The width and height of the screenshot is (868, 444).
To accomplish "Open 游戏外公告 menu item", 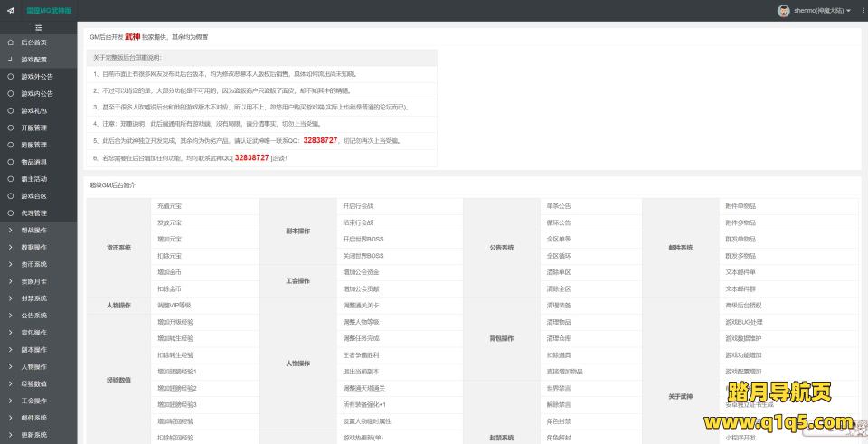I will point(39,77).
